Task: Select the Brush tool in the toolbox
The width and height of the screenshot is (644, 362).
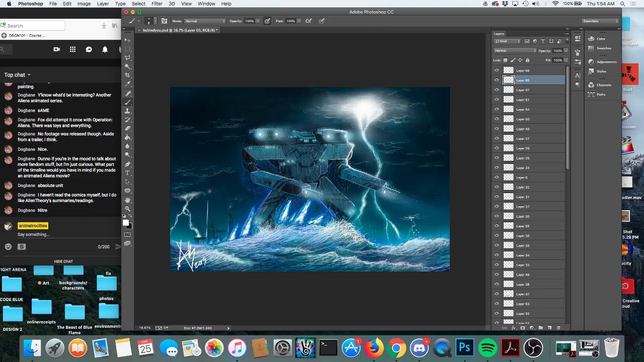Action: pyautogui.click(x=127, y=102)
